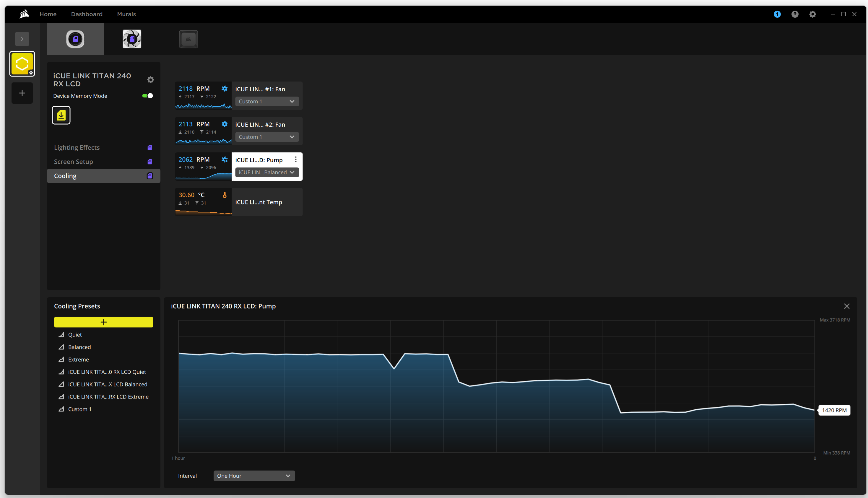This screenshot has height=498, width=868.
Task: Open Cooling section
Action: point(104,176)
